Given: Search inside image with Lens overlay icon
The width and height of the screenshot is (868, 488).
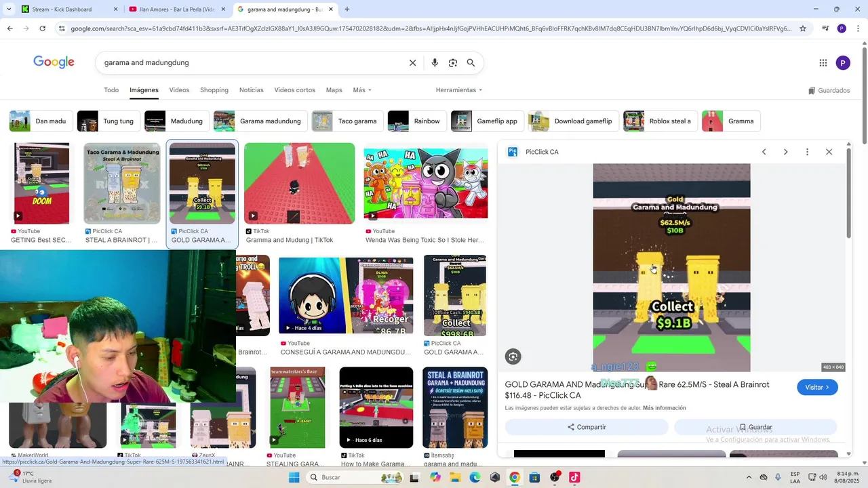Looking at the screenshot, I should click(513, 357).
